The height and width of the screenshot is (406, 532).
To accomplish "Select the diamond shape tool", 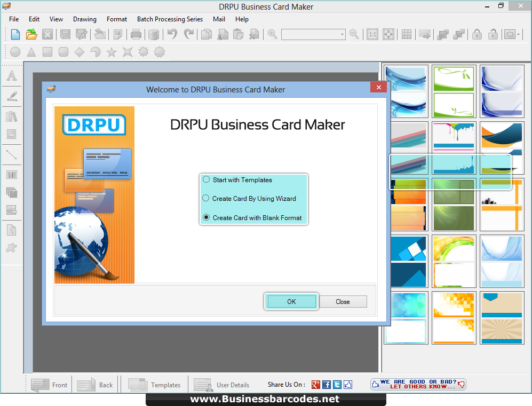I will 80,52.
